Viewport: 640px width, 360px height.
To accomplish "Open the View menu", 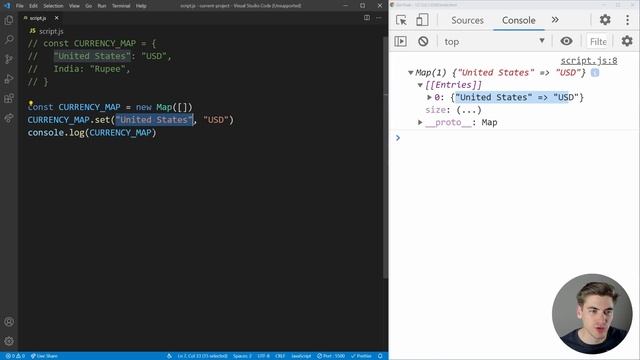I will 74,6.
